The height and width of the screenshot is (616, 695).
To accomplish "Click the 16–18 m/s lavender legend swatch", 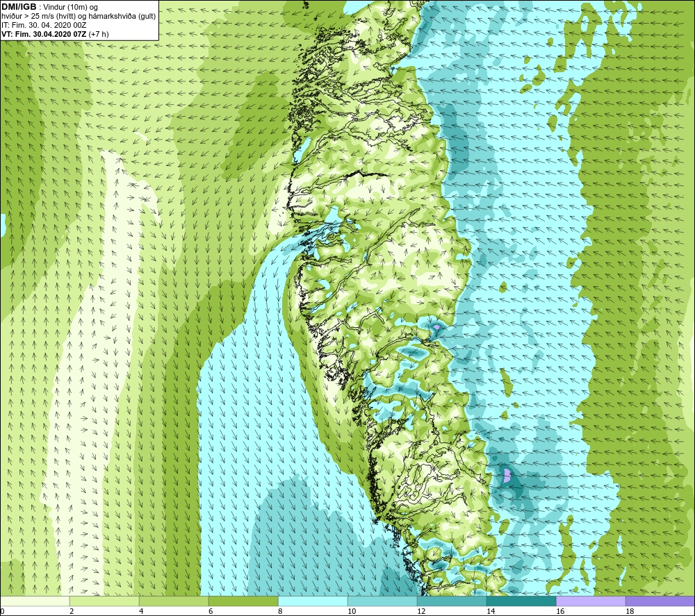I will 591,601.
